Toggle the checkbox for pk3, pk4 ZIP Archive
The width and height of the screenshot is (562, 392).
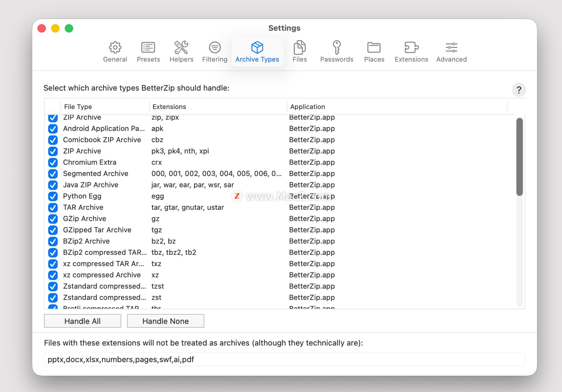click(53, 151)
